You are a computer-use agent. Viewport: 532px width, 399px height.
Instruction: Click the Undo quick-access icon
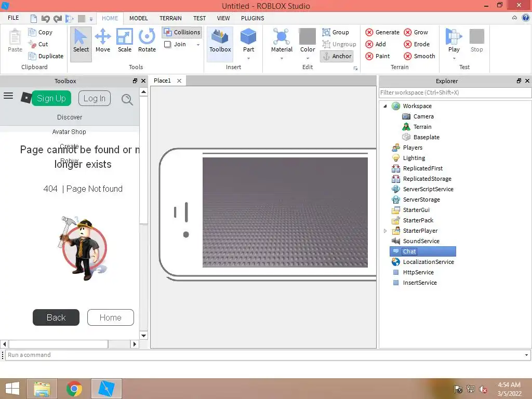click(46, 18)
